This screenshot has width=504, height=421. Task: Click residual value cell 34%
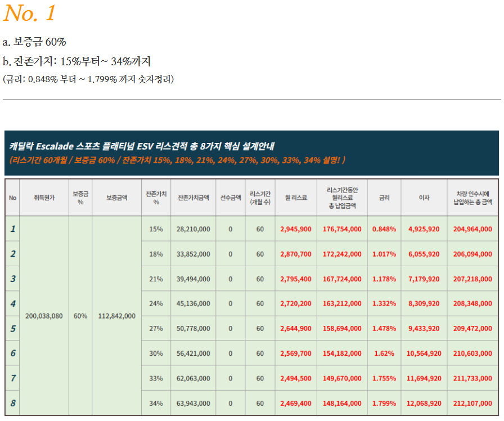click(x=156, y=404)
